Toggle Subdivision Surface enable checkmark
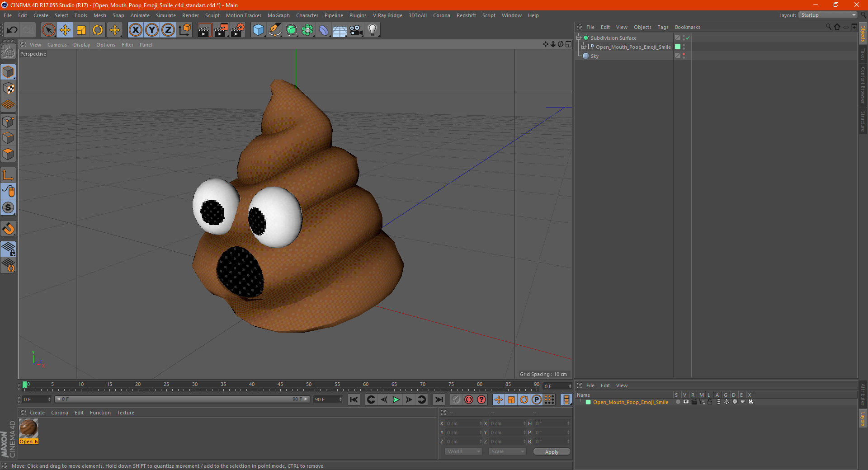The image size is (868, 470). 688,38
